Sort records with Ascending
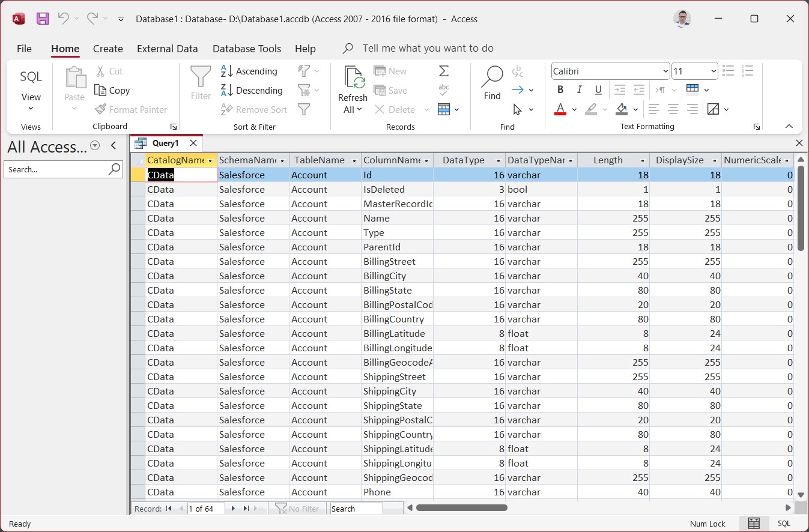This screenshot has width=809, height=532. point(249,71)
